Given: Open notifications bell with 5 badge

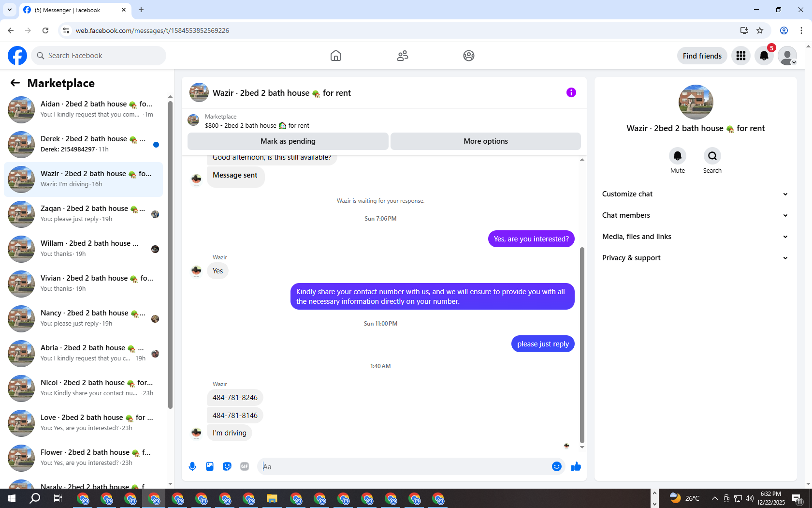Looking at the screenshot, I should click(x=764, y=56).
